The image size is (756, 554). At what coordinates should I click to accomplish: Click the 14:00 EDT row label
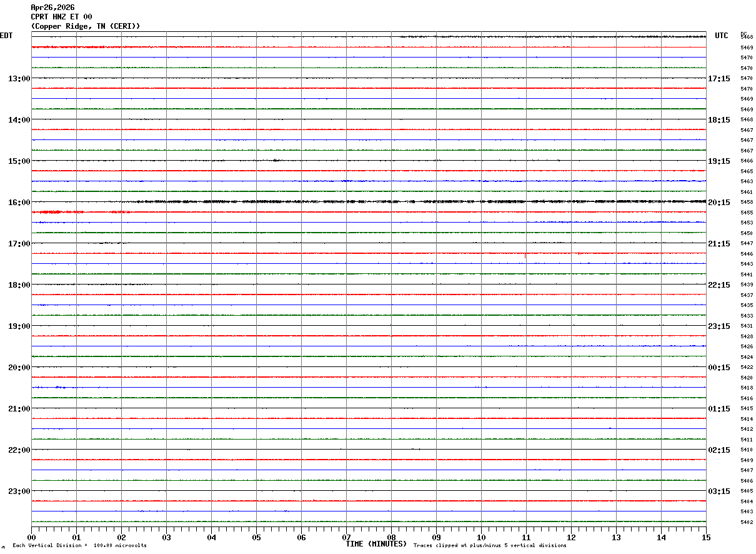point(19,119)
